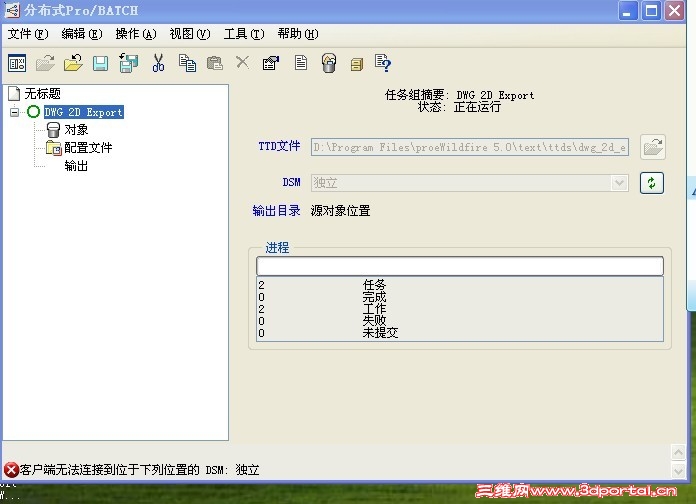Image resolution: width=696 pixels, height=504 pixels.
Task: Select the 对象 tree item
Action: pyautogui.click(x=76, y=130)
